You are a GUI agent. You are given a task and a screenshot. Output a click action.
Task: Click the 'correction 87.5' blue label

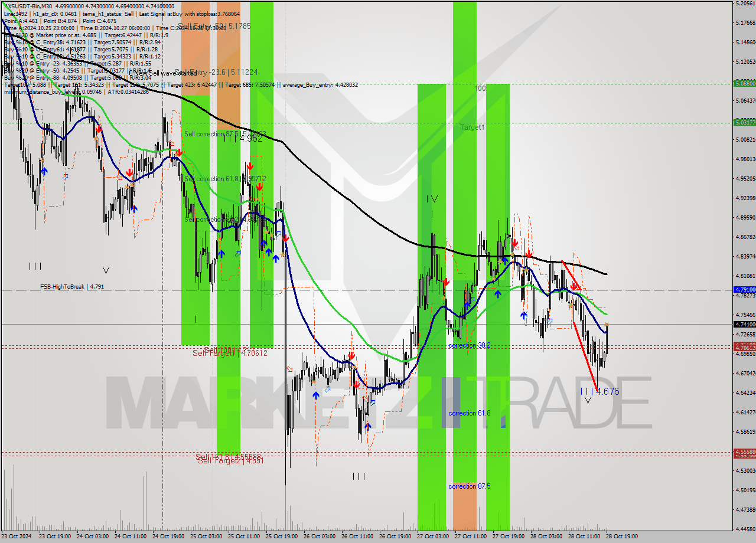pos(469,486)
